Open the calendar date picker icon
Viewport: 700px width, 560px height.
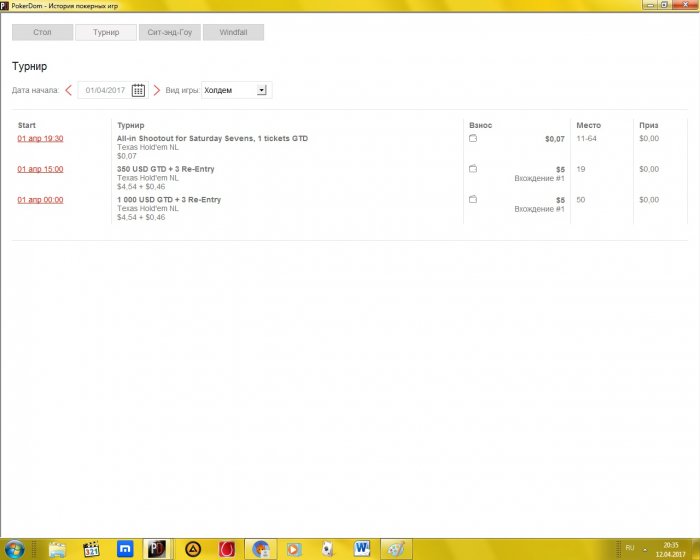coord(138,90)
